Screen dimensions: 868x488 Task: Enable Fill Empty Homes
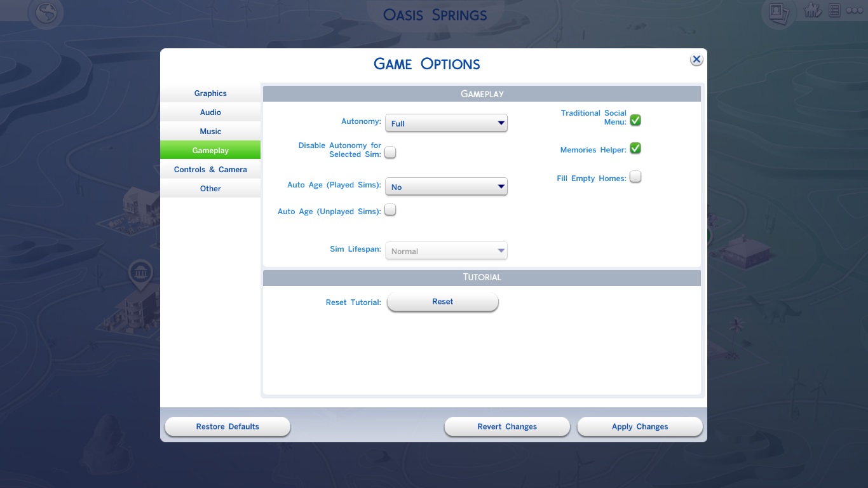click(x=635, y=176)
